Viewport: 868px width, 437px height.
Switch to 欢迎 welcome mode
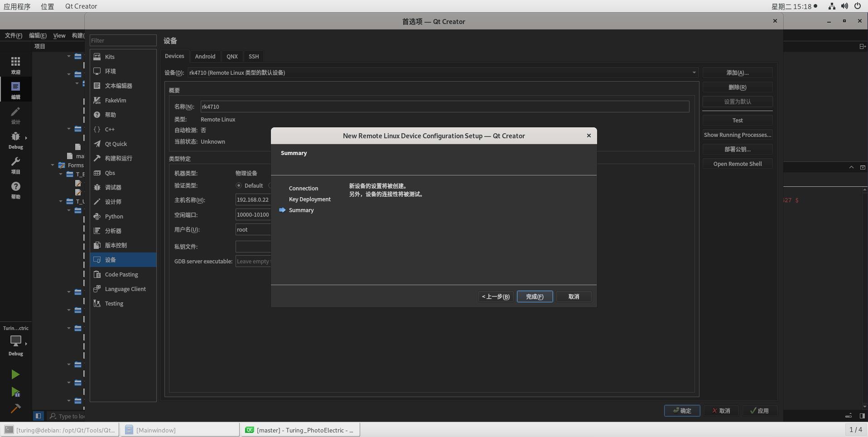point(16,65)
